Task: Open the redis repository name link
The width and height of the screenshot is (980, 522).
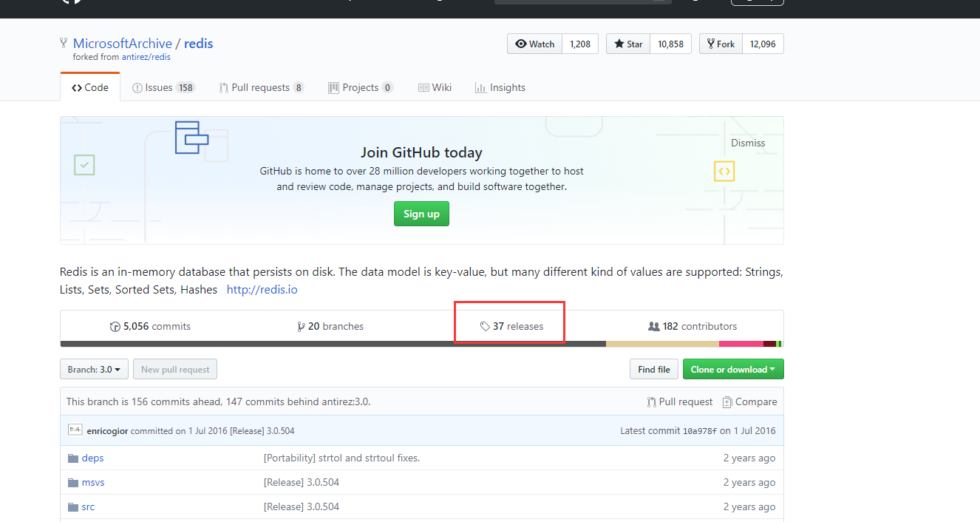Action: click(x=198, y=44)
